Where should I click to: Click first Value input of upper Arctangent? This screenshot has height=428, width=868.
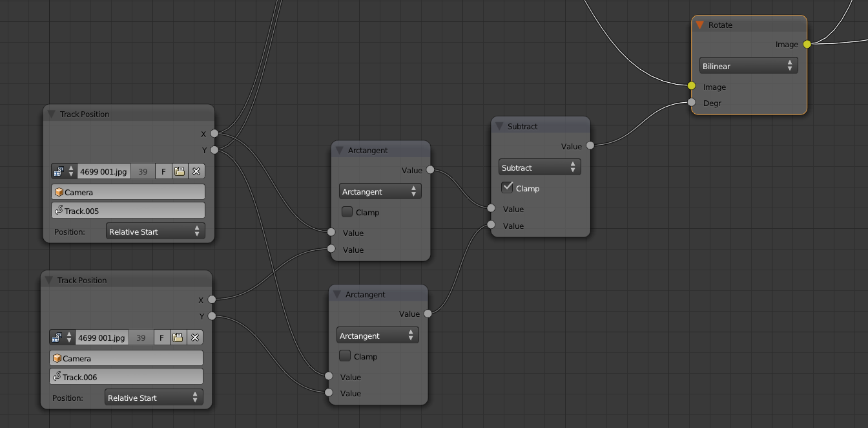pyautogui.click(x=331, y=232)
